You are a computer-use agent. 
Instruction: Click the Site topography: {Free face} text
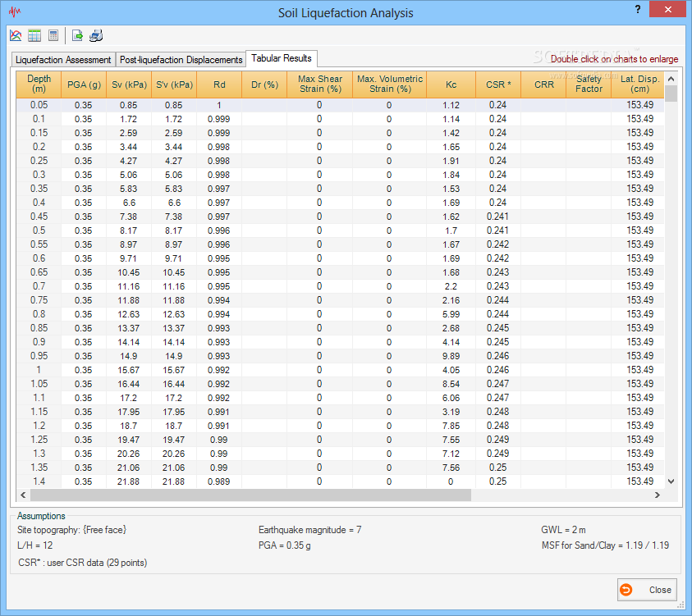click(71, 530)
